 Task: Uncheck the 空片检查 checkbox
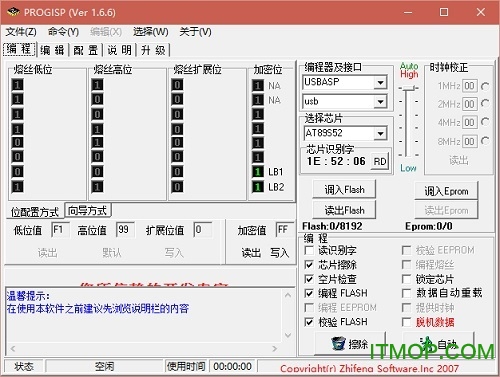click(x=309, y=279)
